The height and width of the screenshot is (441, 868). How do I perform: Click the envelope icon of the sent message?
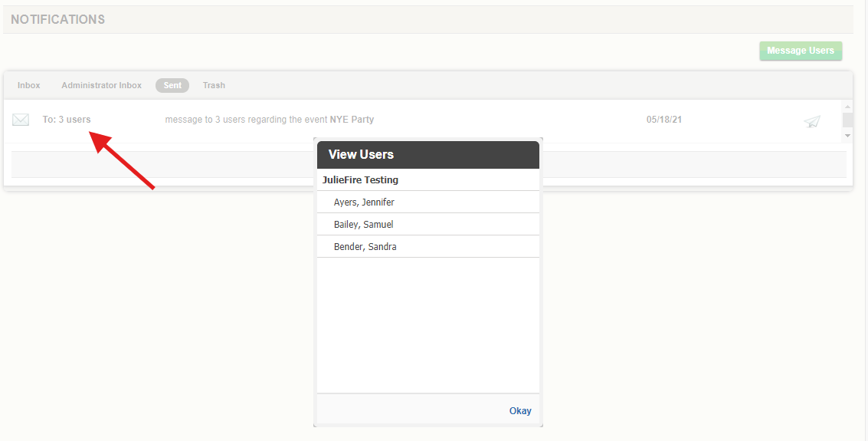tap(21, 120)
